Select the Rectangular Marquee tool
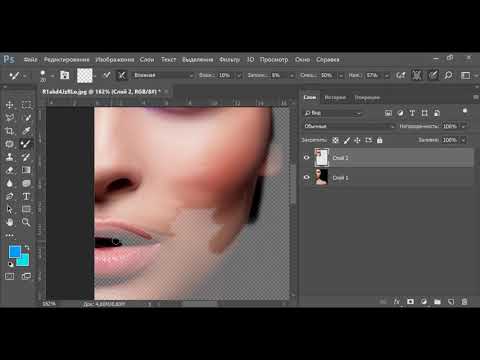 tap(26, 105)
